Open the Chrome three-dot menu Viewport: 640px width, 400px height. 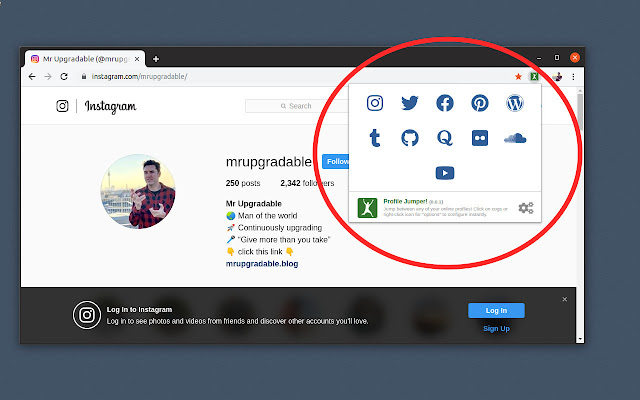pos(573,76)
